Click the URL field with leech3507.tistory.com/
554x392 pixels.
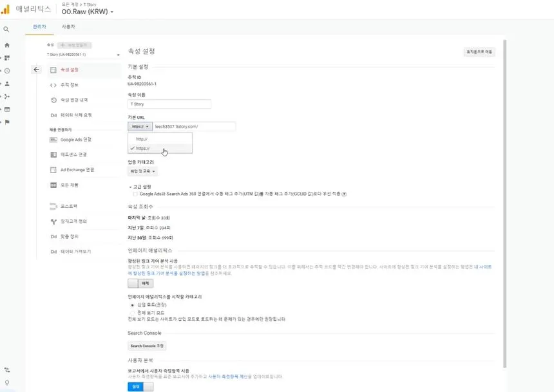(194, 126)
